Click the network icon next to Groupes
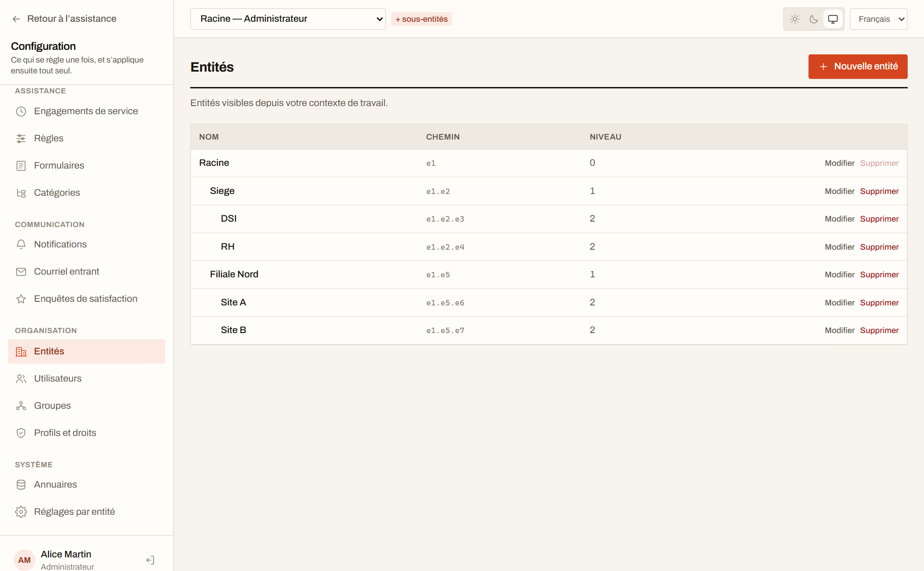 click(21, 406)
